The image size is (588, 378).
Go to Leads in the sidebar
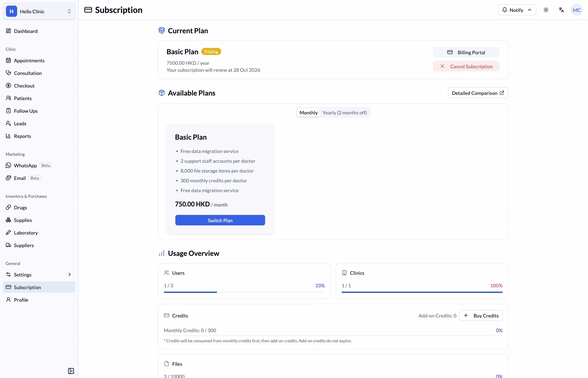pos(39,124)
